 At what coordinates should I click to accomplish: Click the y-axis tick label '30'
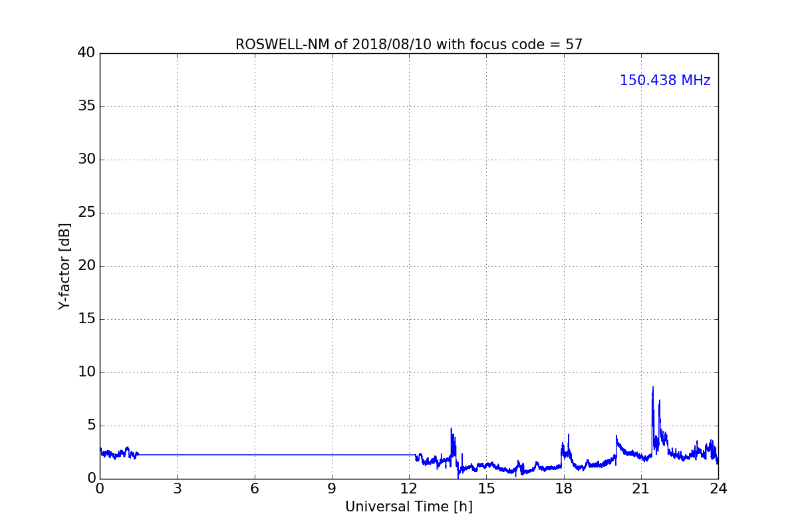click(86, 160)
